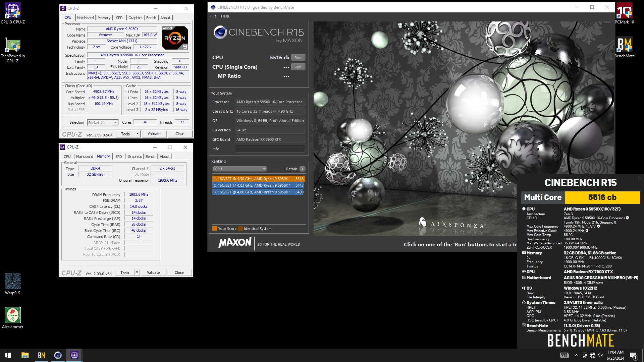Expand the Ranking CPU dropdown in Cinebench
Viewport: 644px width, 362px height.
(x=239, y=169)
